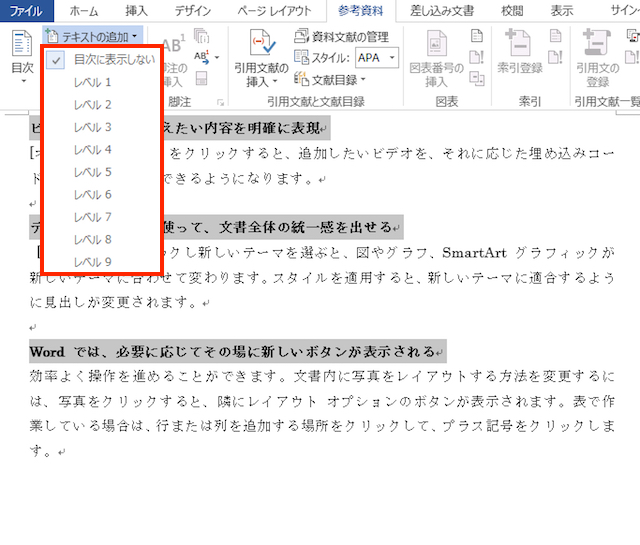
Task: Click the AB¹ footnote insert icon
Action: (x=174, y=45)
